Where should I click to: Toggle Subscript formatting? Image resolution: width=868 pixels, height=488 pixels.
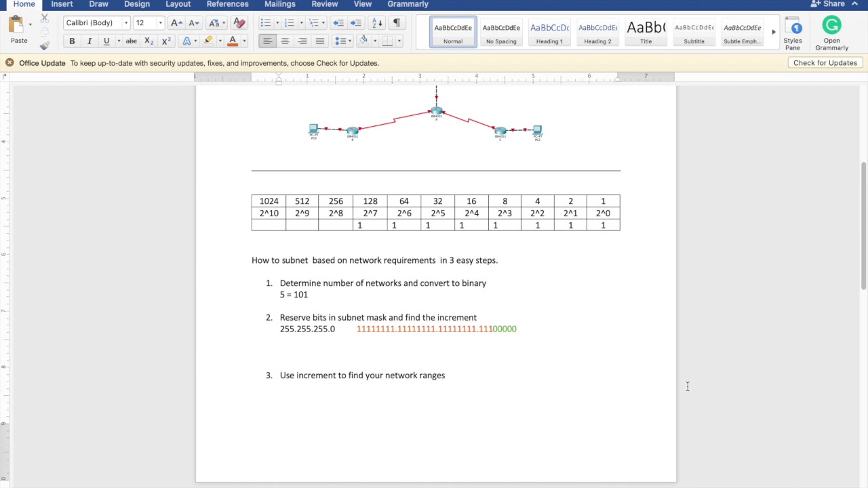point(149,41)
